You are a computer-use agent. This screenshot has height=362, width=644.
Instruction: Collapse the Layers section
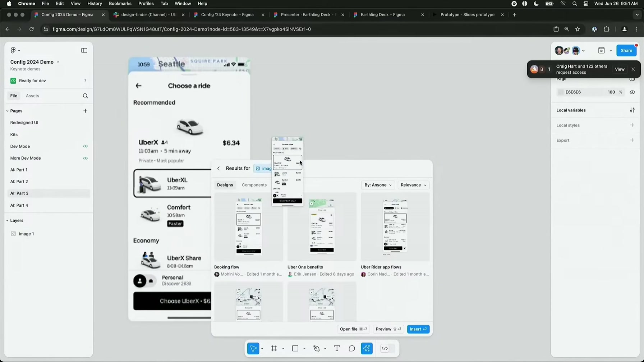tap(8, 220)
